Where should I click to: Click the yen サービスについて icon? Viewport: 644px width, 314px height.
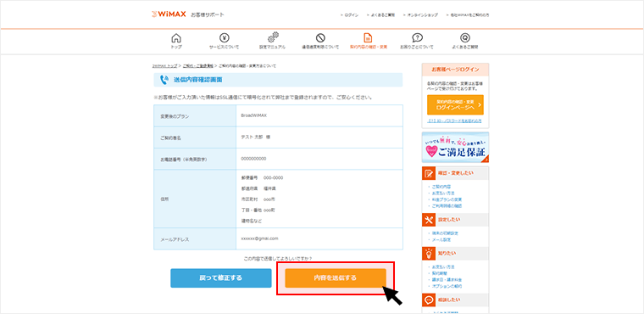(224, 38)
